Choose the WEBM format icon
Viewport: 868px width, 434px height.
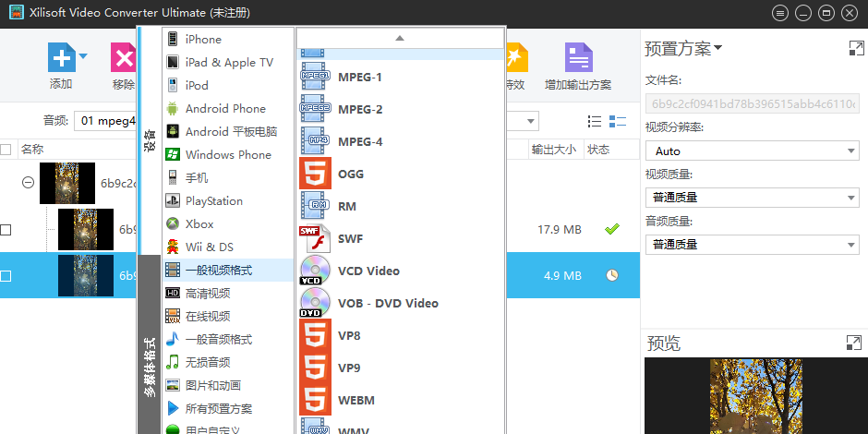pos(315,400)
